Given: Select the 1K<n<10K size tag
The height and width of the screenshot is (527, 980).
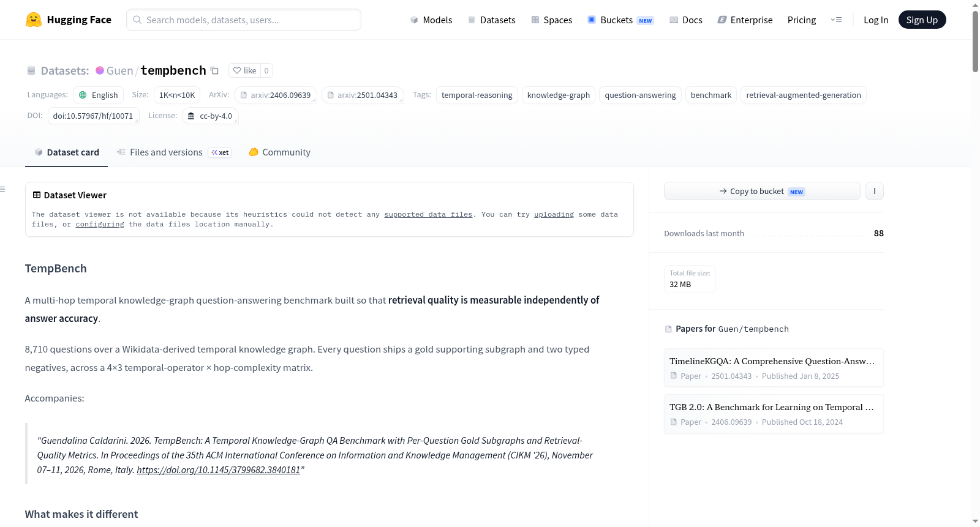Looking at the screenshot, I should click(177, 95).
